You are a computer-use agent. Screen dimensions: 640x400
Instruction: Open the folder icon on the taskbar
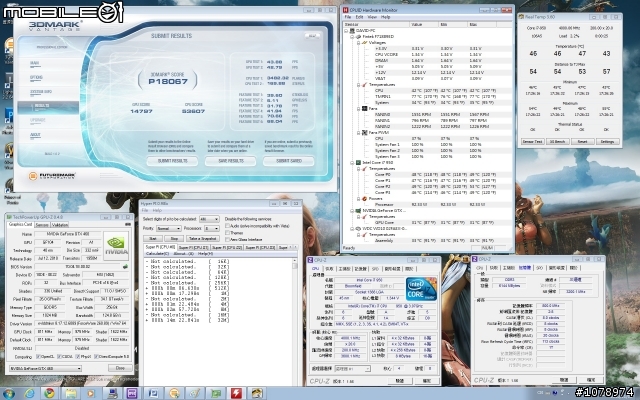coord(71,393)
